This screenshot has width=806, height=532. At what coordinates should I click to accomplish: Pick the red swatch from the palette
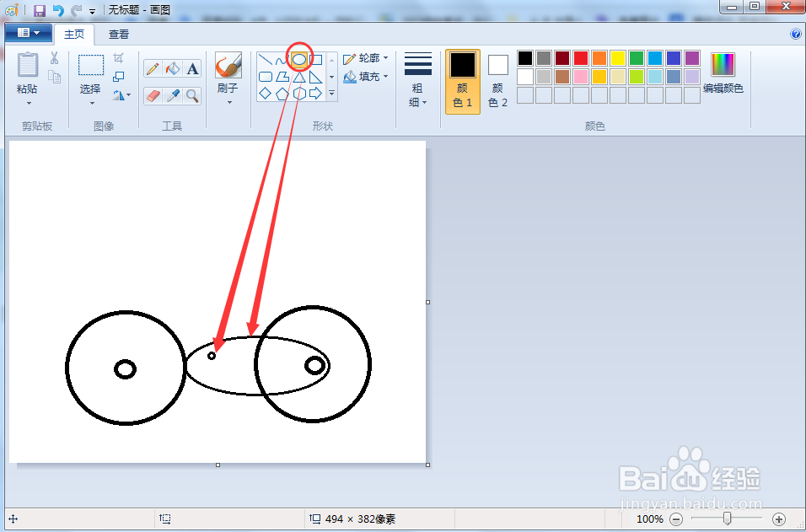coord(582,56)
